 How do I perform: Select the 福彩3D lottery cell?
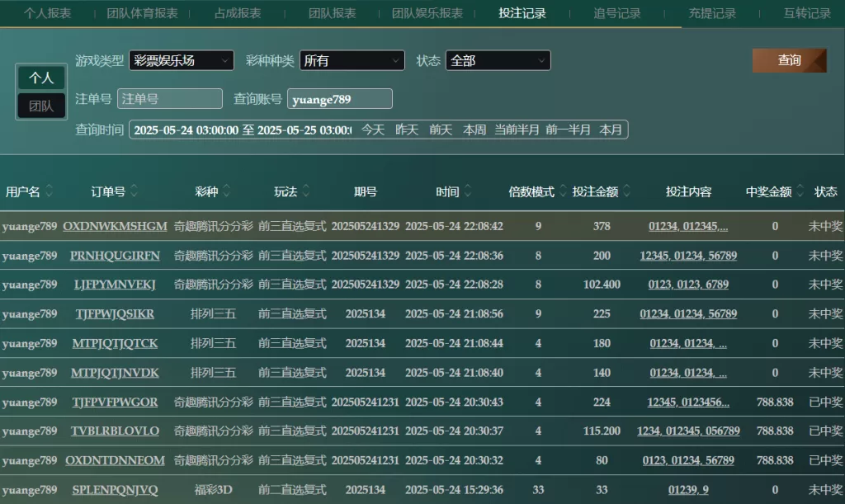pos(213,490)
